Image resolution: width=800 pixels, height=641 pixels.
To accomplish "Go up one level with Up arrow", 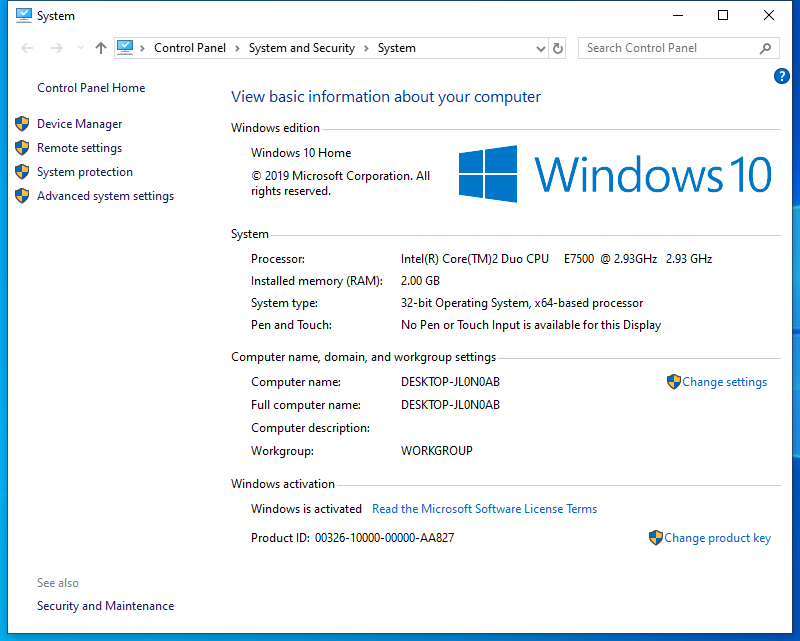I will [101, 48].
